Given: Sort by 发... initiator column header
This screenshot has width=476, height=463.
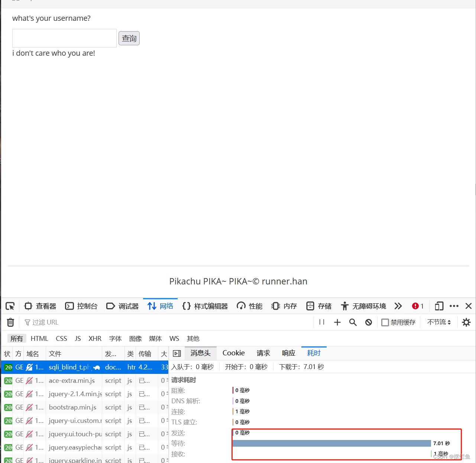Looking at the screenshot, I should click(113, 354).
